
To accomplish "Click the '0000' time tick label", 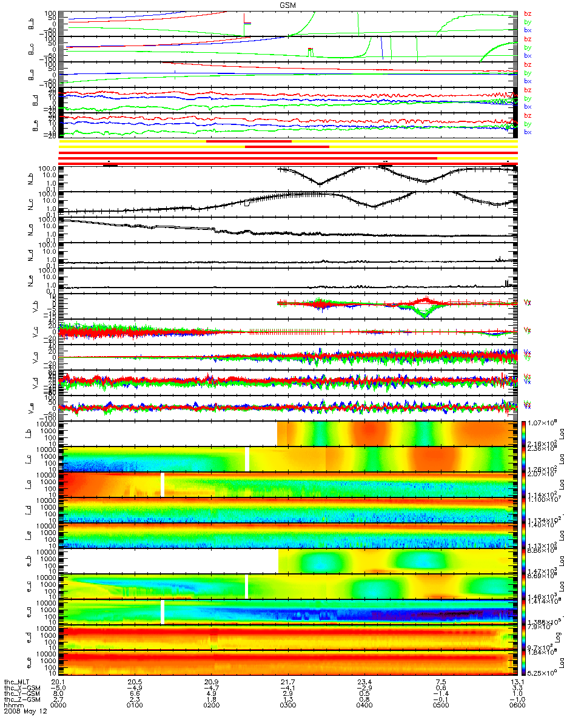I will coord(59,704).
